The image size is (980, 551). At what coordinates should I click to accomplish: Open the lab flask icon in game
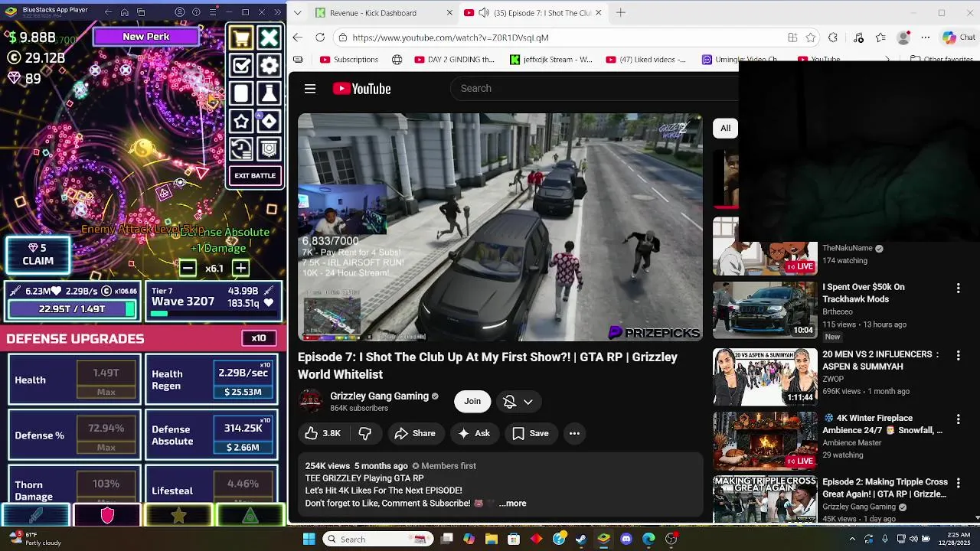coord(269,93)
